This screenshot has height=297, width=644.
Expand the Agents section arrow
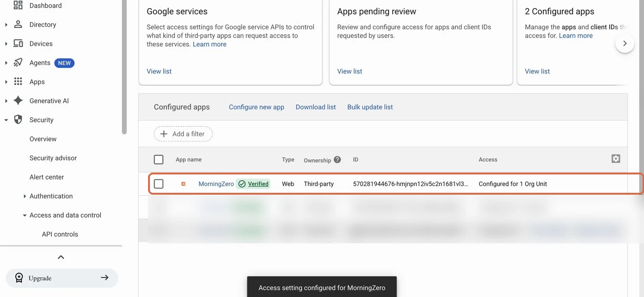[6, 63]
